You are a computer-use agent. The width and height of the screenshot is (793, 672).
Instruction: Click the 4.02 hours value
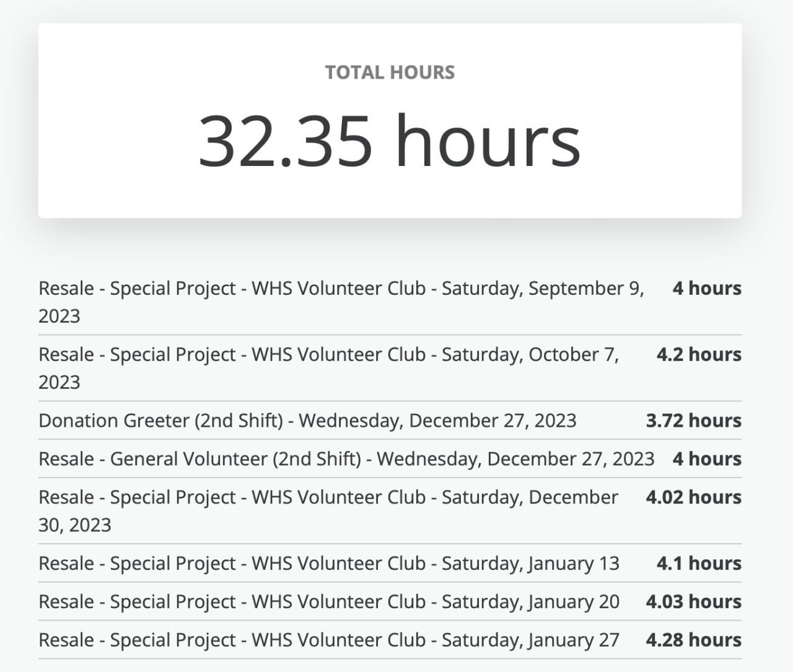(x=693, y=497)
